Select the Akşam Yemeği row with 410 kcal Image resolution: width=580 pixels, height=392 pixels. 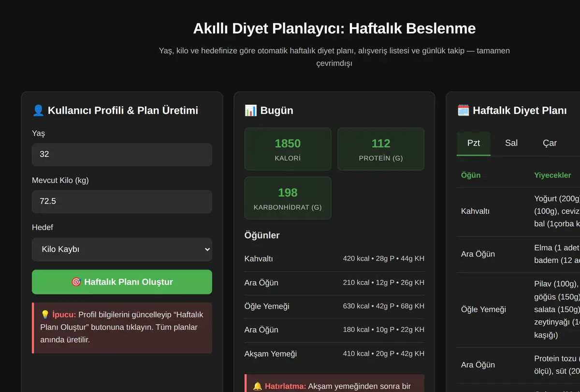coord(334,353)
